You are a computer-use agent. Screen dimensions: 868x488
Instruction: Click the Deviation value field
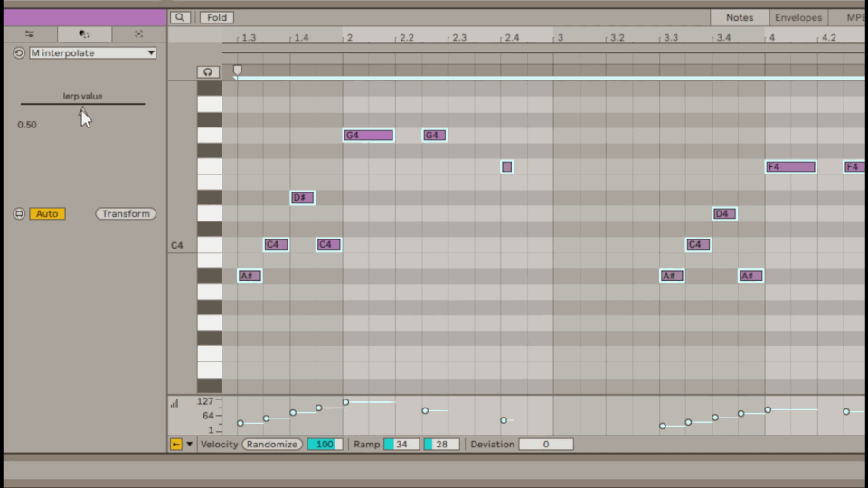click(x=545, y=445)
